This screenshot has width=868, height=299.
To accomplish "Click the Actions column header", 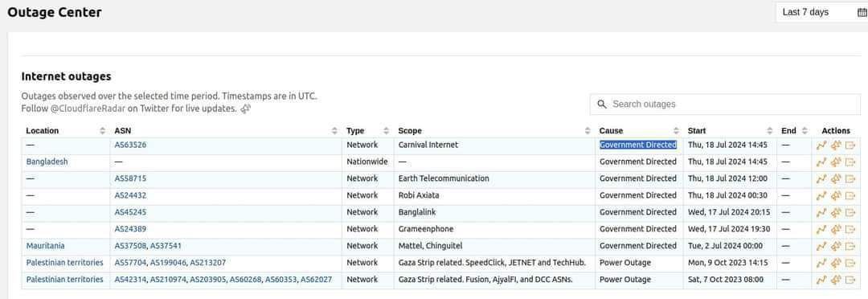I will point(835,131).
